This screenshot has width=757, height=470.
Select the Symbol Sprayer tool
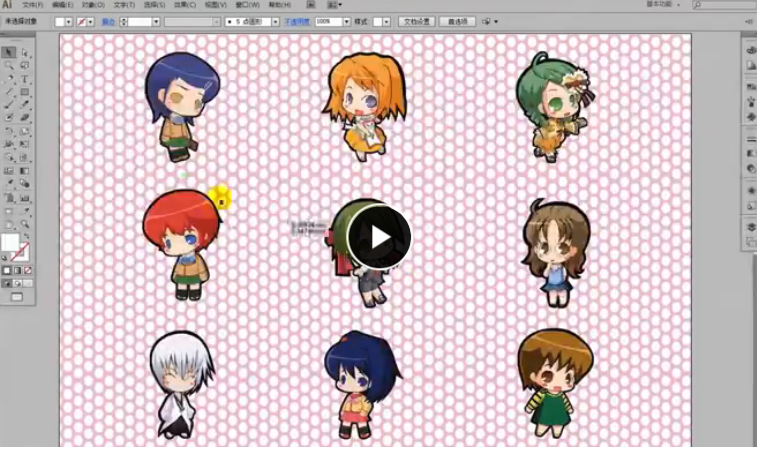pyautogui.click(x=9, y=197)
